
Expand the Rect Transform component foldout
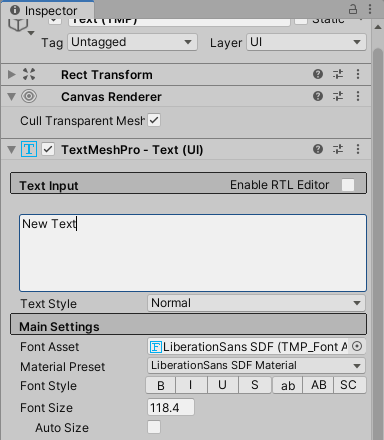point(12,74)
